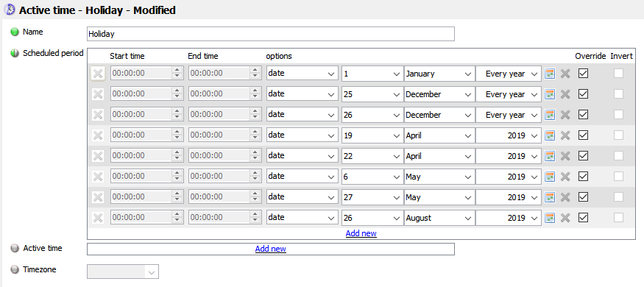Uncheck Override for the 26 August row
This screenshot has width=644, height=287.
click(583, 217)
